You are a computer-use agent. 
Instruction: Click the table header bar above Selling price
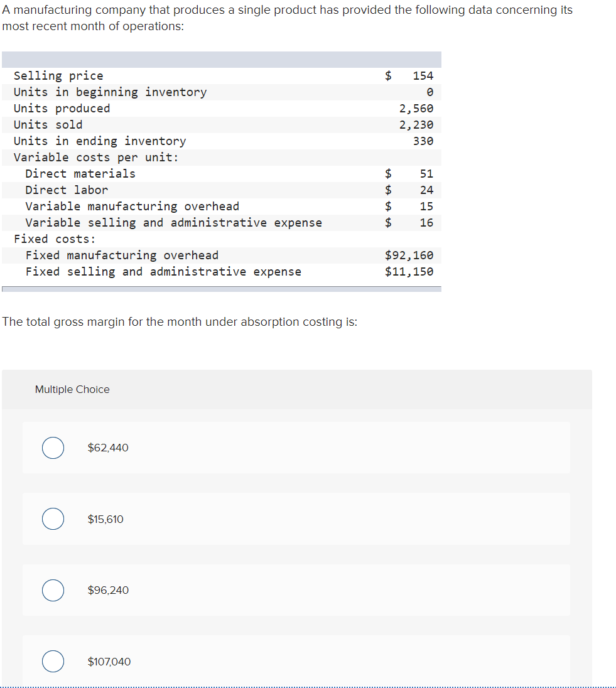tap(222, 58)
